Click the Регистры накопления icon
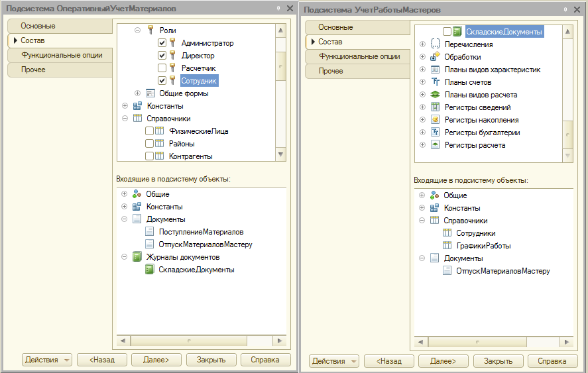Image resolution: width=588 pixels, height=373 pixels. (x=435, y=119)
